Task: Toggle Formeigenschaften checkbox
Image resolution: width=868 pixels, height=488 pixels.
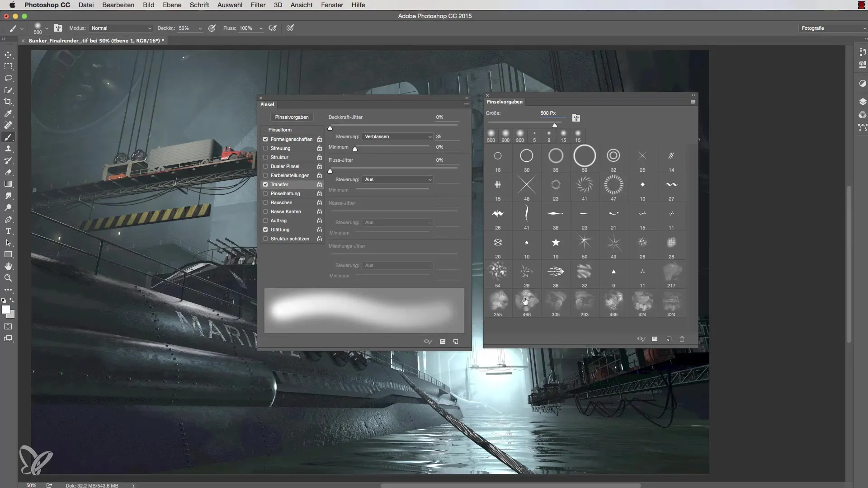Action: click(265, 139)
